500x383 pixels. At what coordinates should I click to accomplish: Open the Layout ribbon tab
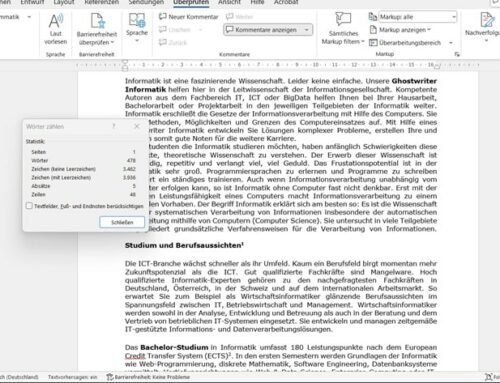point(64,2)
